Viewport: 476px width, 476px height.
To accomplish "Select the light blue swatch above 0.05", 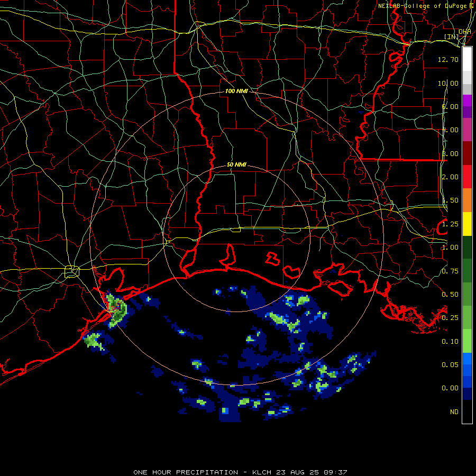I will (468, 359).
